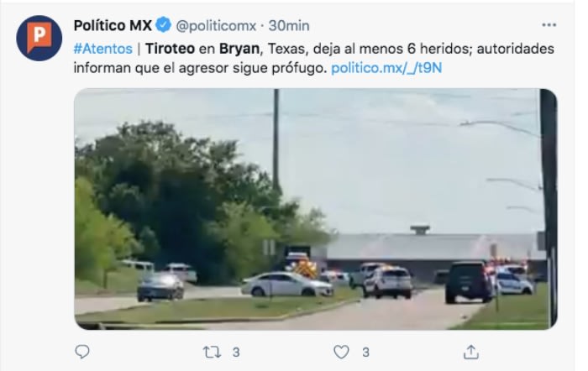Screen dimensions: 588x371
Task: Retweet using the retweet arrows icon
Action: pyautogui.click(x=212, y=353)
